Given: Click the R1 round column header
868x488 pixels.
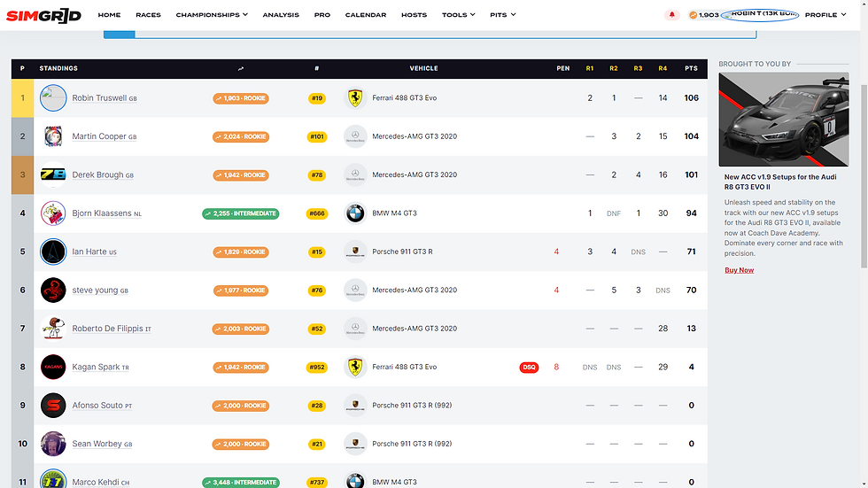Looking at the screenshot, I should (590, 68).
